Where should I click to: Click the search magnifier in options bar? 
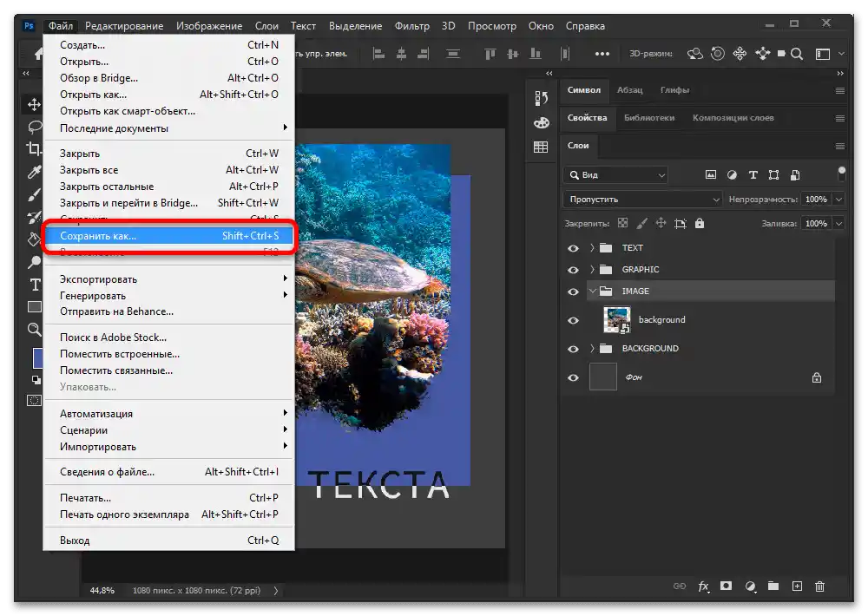tap(797, 54)
